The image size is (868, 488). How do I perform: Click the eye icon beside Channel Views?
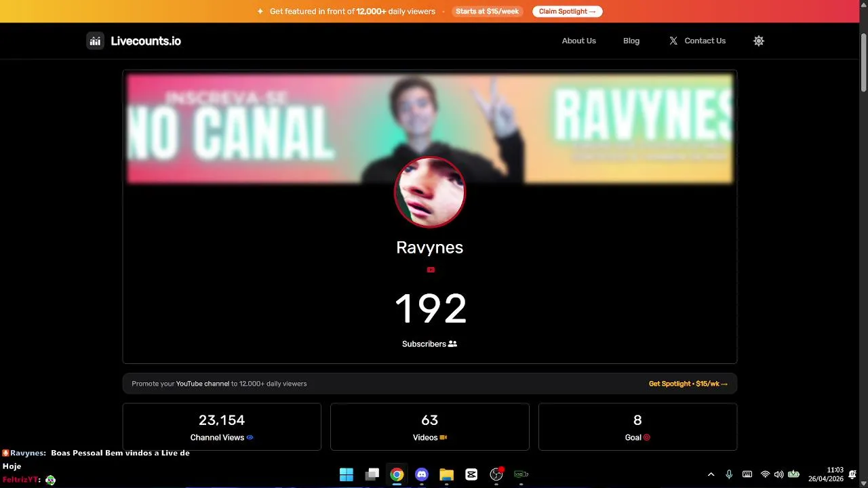pos(250,438)
